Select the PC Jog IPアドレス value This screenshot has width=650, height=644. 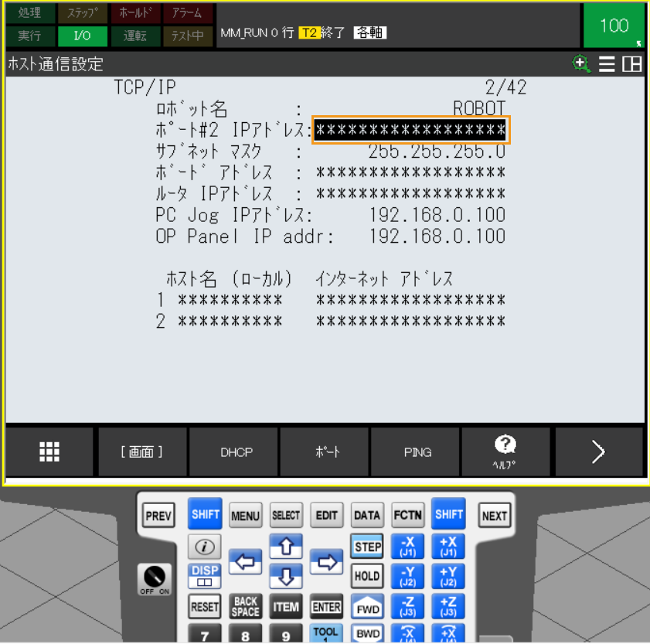pos(437,215)
